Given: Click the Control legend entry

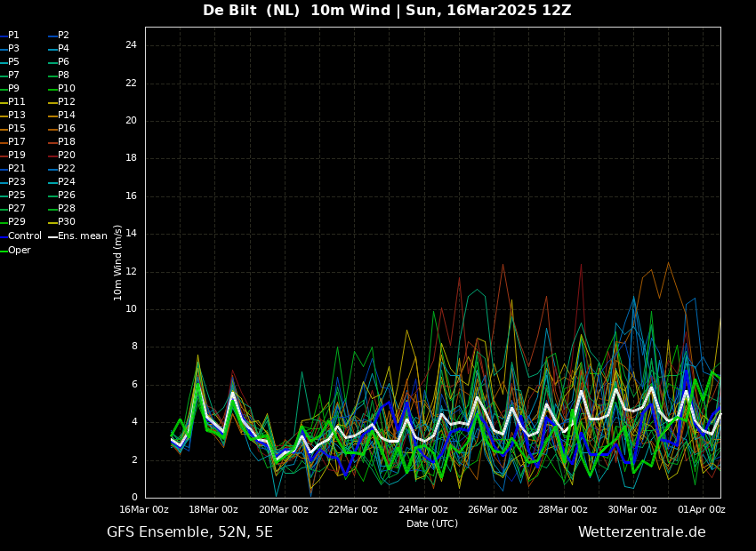Looking at the screenshot, I should pos(24,236).
